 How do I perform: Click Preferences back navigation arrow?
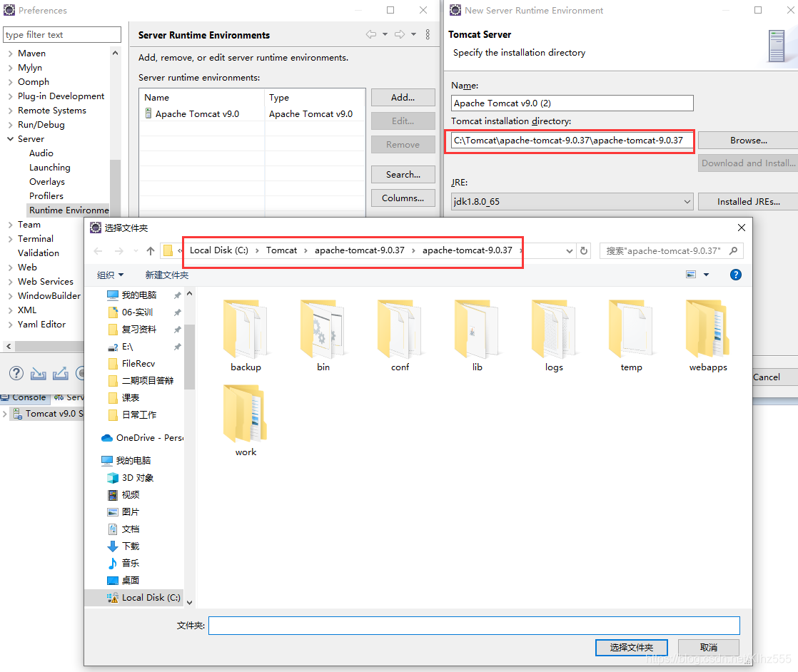tap(371, 34)
